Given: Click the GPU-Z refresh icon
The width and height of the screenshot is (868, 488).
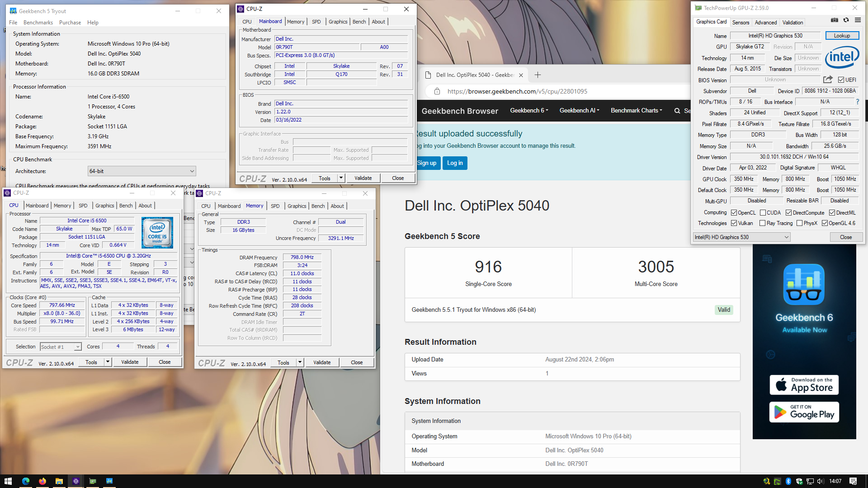Looking at the screenshot, I should coord(846,20).
